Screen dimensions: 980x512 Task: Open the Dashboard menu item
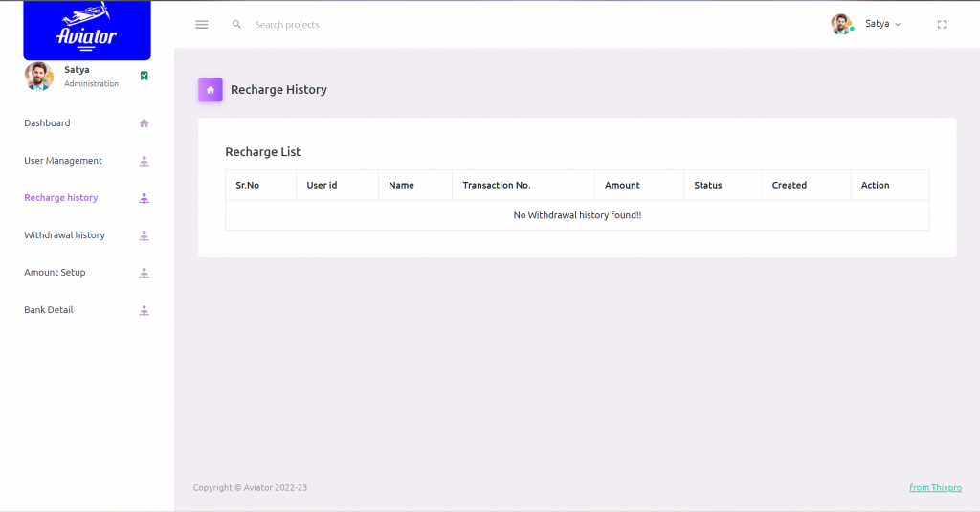click(x=47, y=123)
